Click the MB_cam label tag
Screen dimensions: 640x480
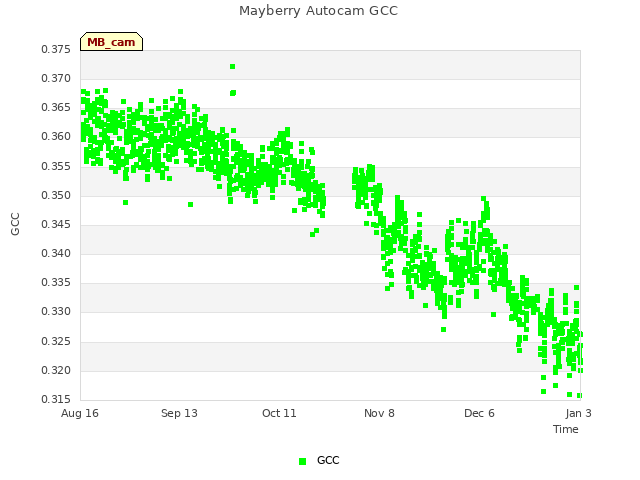click(x=111, y=42)
